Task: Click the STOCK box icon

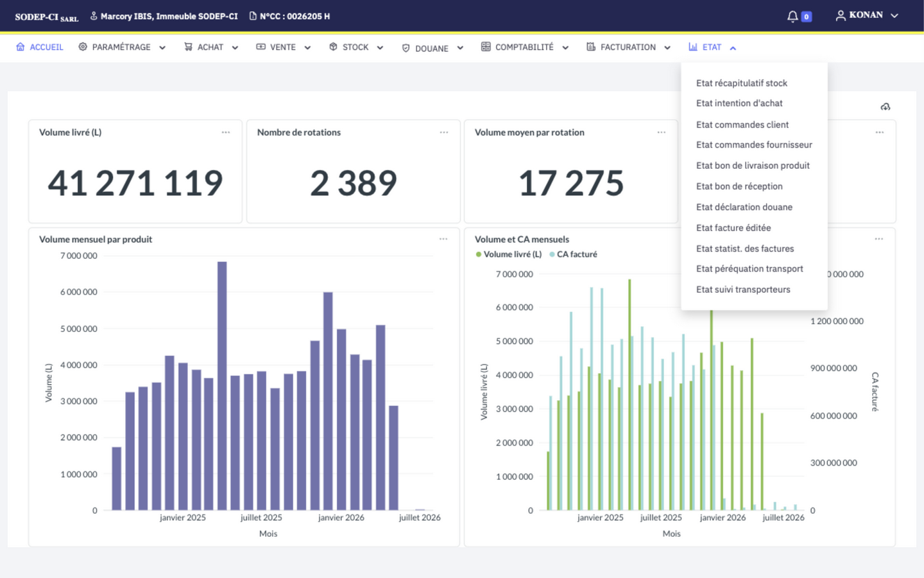Action: pos(333,47)
